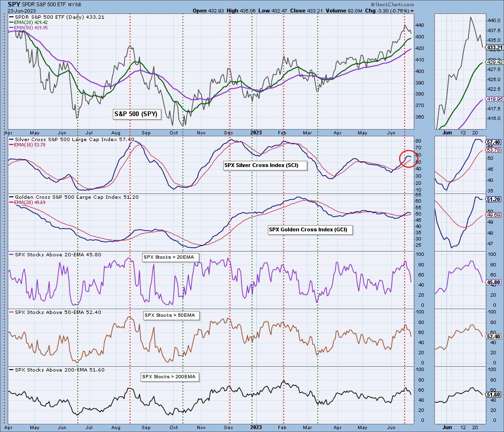
Task: Click the date 23-Jun-2023 under the ticker
Action: 22,11
